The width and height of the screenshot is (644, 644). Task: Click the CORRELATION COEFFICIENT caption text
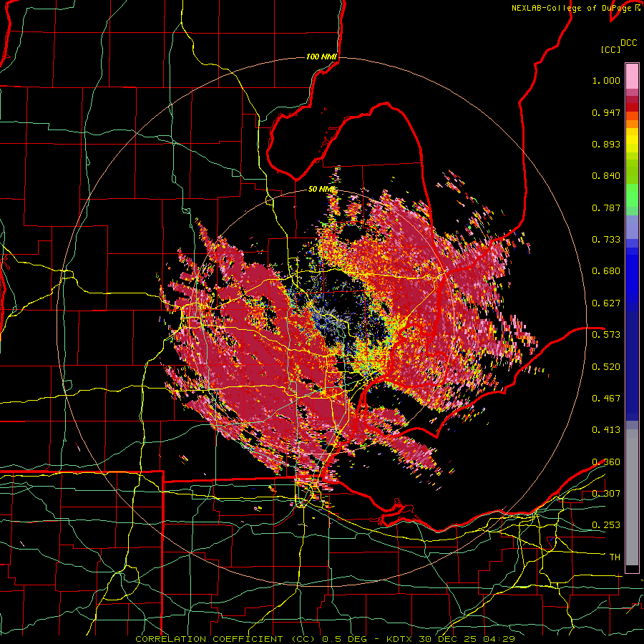pos(209,639)
